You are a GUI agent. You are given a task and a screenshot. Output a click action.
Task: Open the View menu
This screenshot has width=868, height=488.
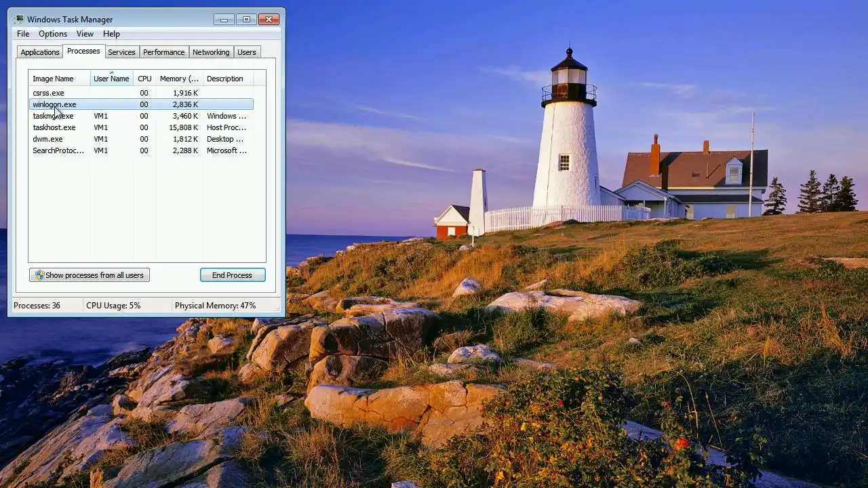coord(85,34)
